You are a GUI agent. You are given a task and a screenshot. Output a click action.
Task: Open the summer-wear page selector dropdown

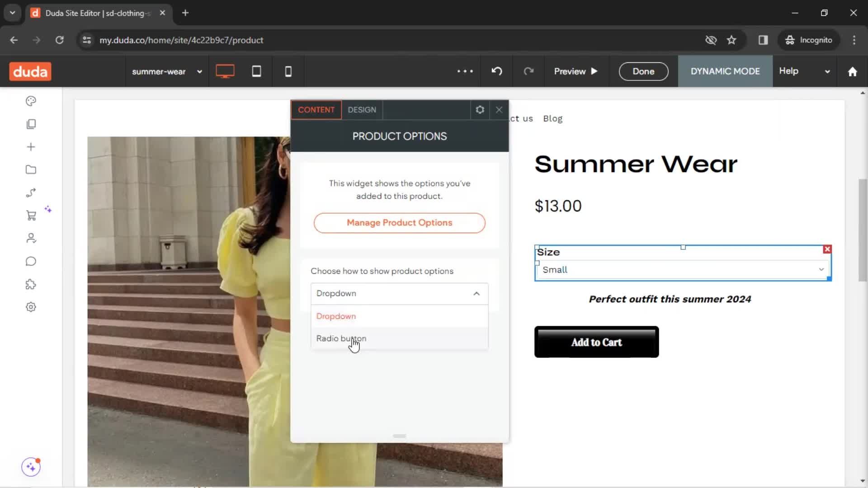coord(167,71)
